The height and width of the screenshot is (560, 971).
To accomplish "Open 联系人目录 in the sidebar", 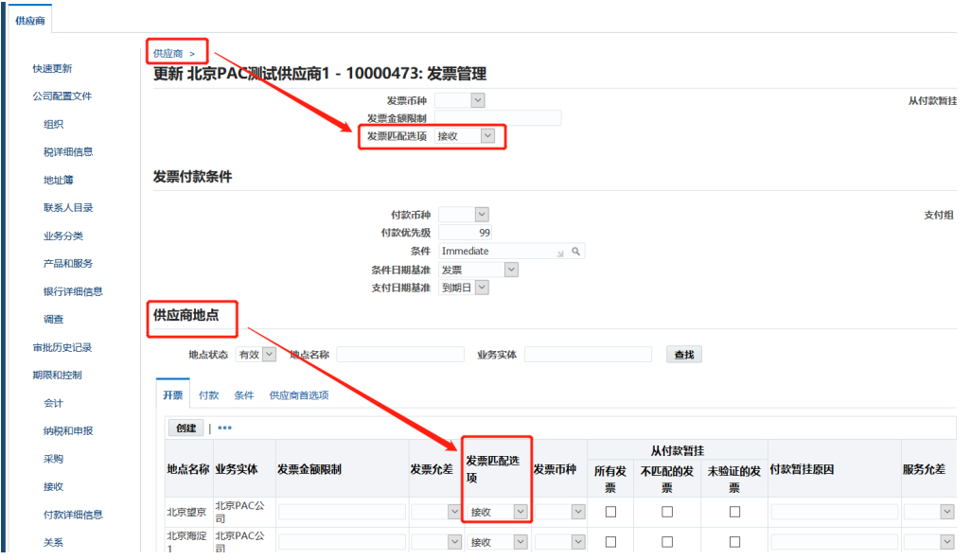I will 68,207.
